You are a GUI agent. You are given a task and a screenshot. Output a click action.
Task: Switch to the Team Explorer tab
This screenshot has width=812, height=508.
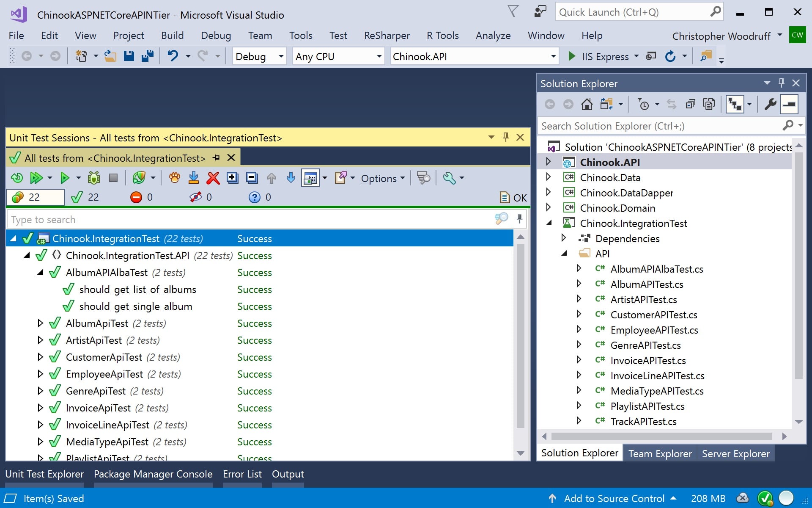(660, 453)
